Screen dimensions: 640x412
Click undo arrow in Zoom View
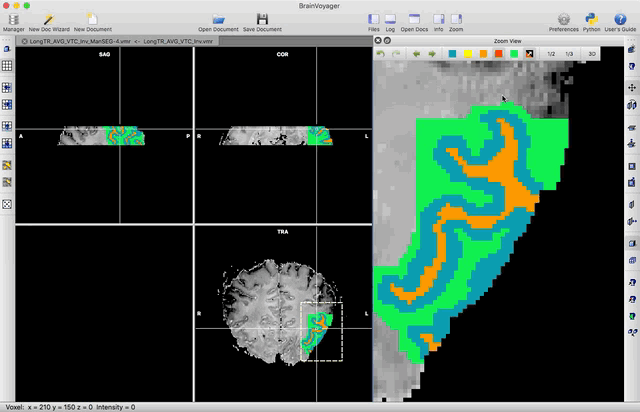[381, 53]
